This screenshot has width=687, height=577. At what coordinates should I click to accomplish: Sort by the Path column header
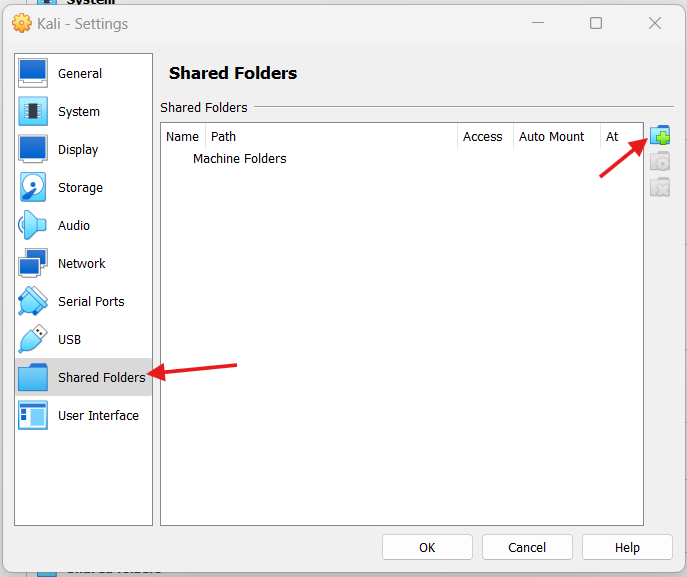pyautogui.click(x=331, y=137)
